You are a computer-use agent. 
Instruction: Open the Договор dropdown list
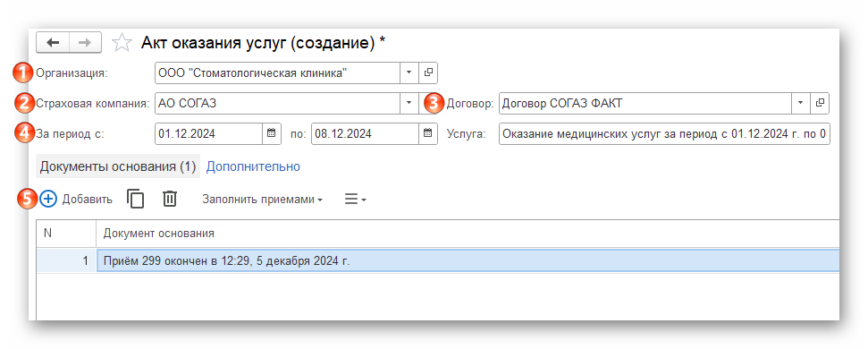coord(800,103)
